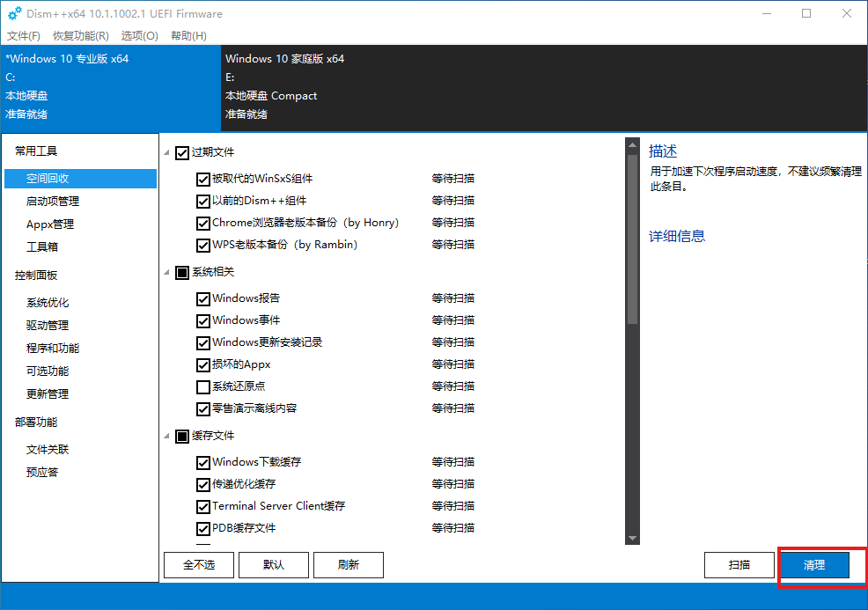Uncheck the Windows报告 checkbox
868x610 pixels.
point(203,298)
